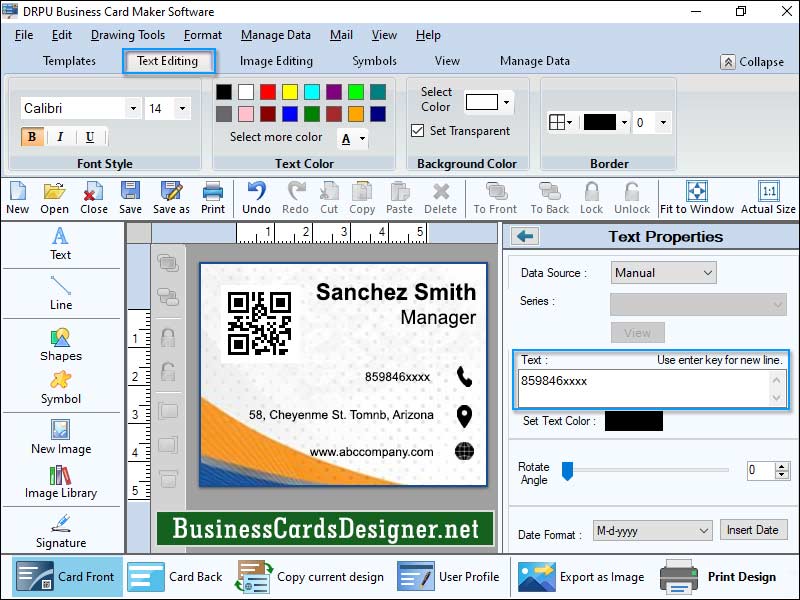Switch to the Symbols ribbon tab
The width and height of the screenshot is (800, 600).
coord(374,61)
